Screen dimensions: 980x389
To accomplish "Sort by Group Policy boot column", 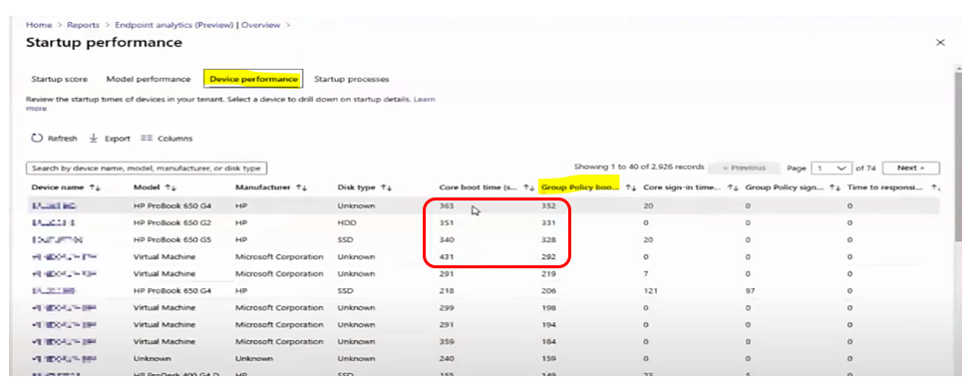I will (x=589, y=187).
